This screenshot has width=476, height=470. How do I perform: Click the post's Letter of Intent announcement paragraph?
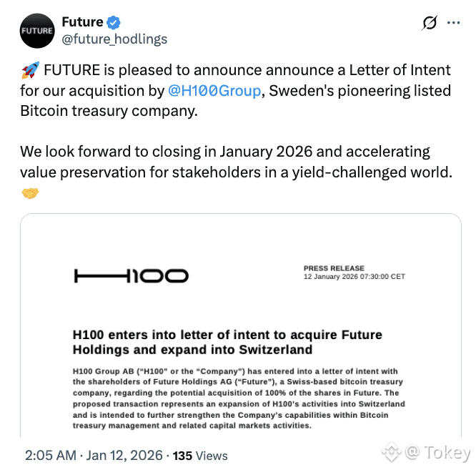pos(236,91)
